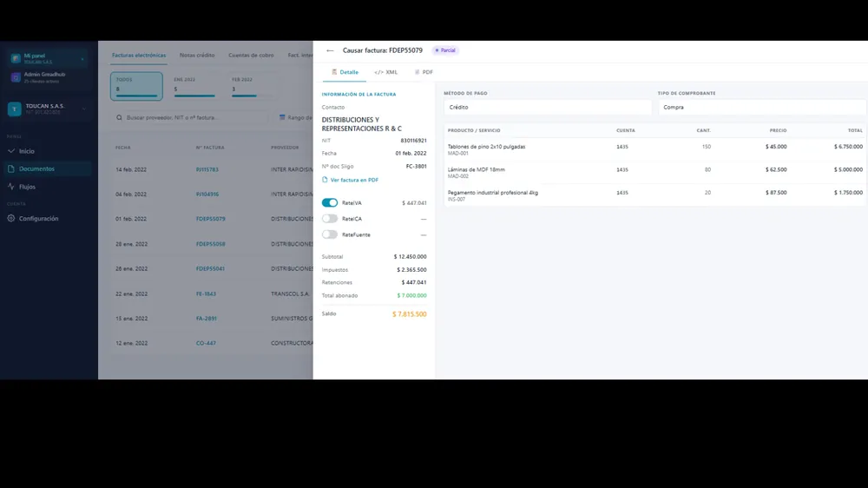Viewport: 868px width, 488px height.
Task: Click the PDF tab document icon
Action: [417, 72]
